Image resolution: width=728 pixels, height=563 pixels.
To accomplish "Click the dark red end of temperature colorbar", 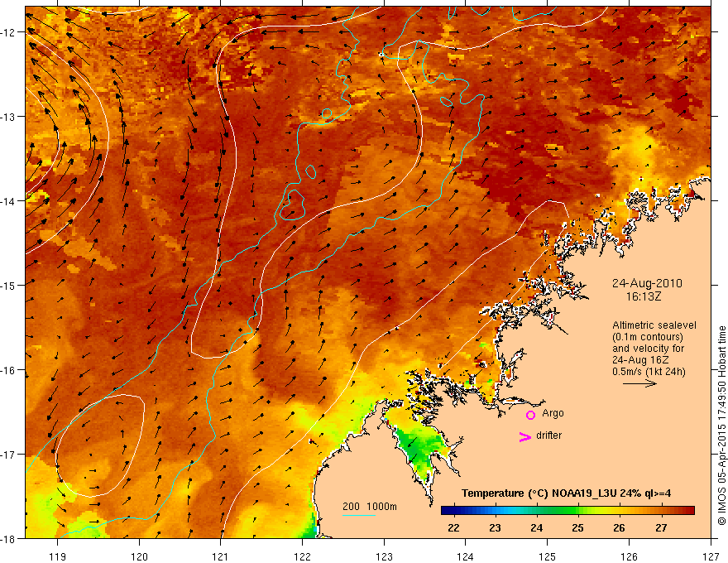I will [x=688, y=511].
